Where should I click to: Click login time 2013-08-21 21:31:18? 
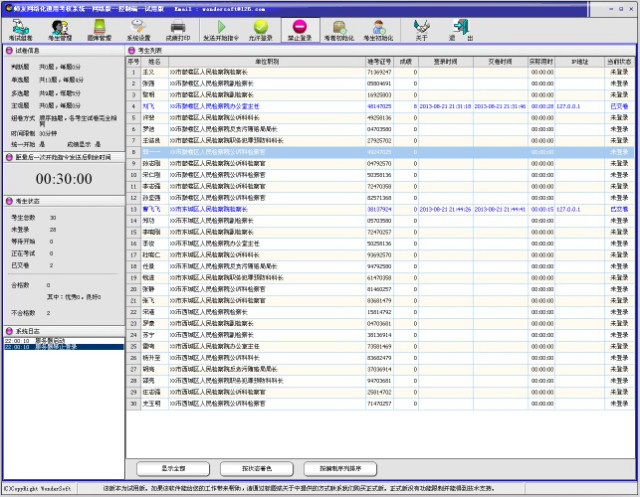tap(445, 106)
